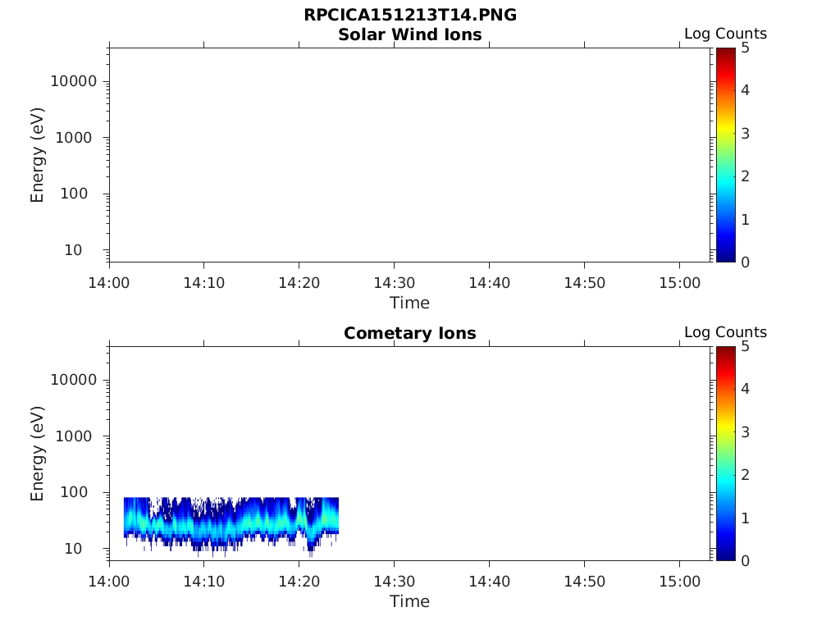This screenshot has height=630, width=840.
Task: Click colorbar value 5 on Cometary colorbar
Action: pos(745,346)
